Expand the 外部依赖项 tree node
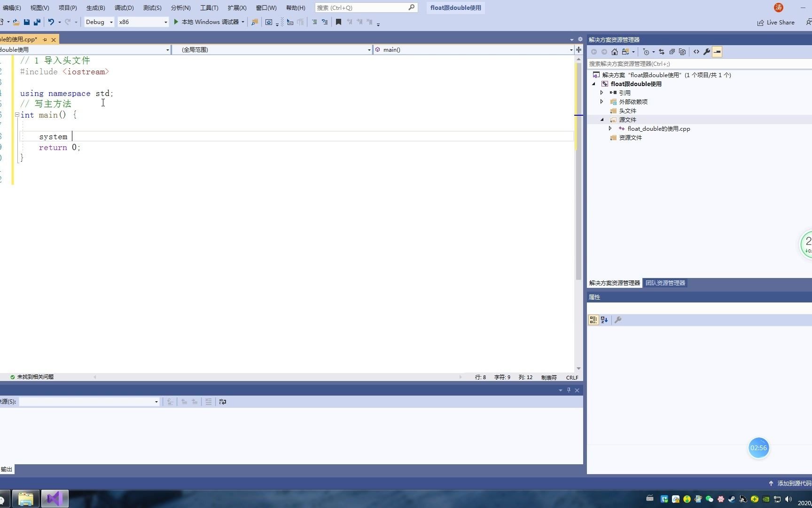Screen dimensions: 812x508 click(601, 102)
